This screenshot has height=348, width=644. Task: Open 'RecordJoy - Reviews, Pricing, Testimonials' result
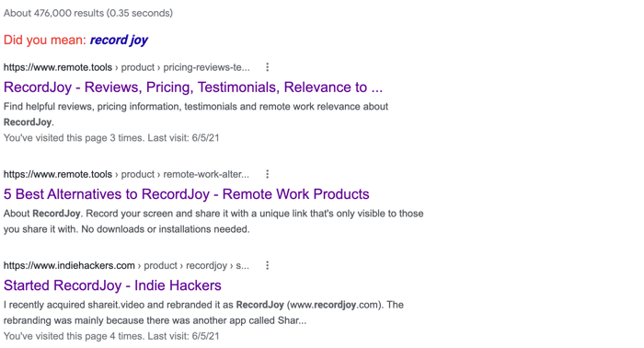(x=193, y=87)
